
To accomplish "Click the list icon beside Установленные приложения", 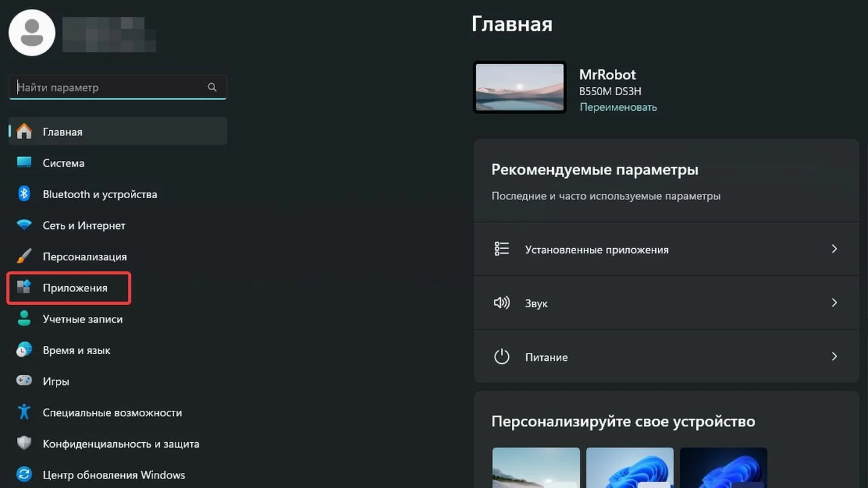I will 502,249.
